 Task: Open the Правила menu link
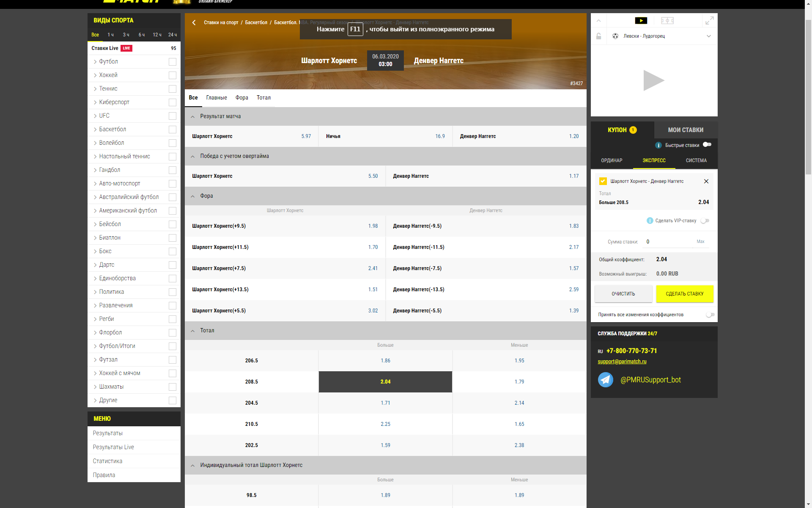point(104,475)
